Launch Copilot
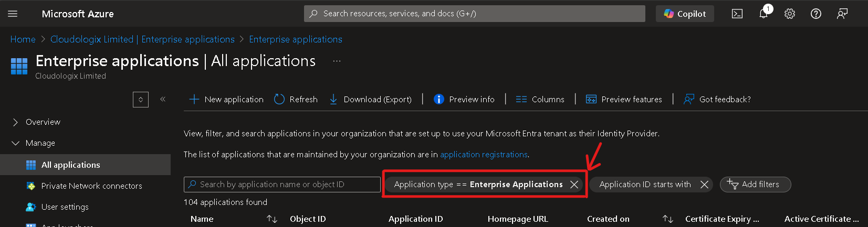 tap(685, 14)
